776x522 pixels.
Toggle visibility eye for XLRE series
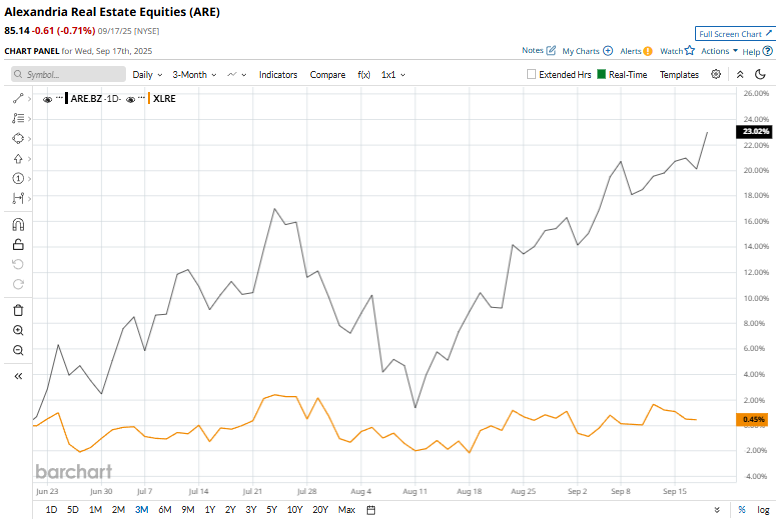[x=131, y=99]
